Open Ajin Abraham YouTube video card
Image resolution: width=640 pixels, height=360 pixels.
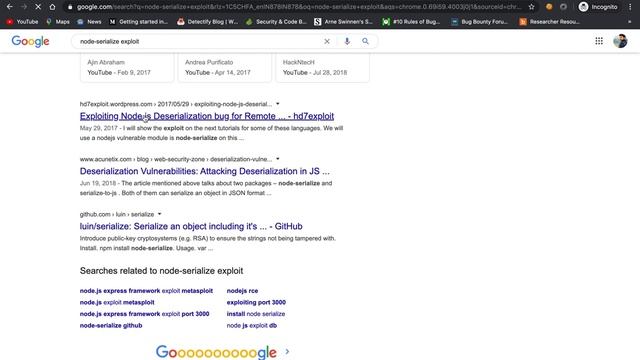point(127,67)
